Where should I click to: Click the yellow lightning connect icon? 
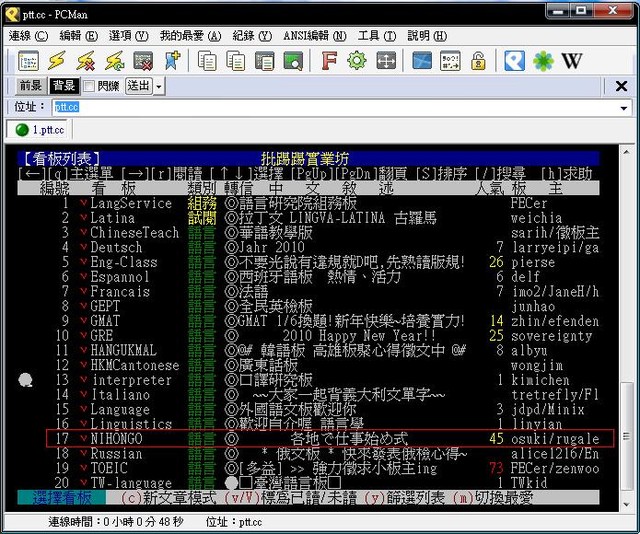57,61
